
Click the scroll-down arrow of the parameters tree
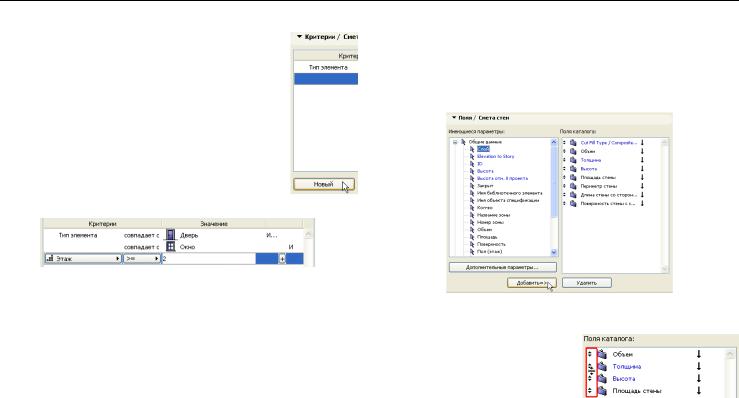coord(554,252)
